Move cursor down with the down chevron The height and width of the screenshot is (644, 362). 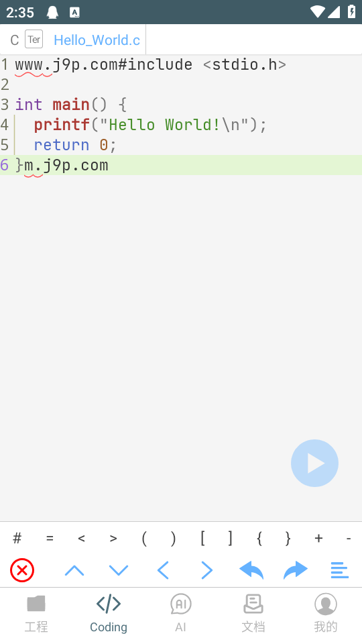pyautogui.click(x=119, y=570)
